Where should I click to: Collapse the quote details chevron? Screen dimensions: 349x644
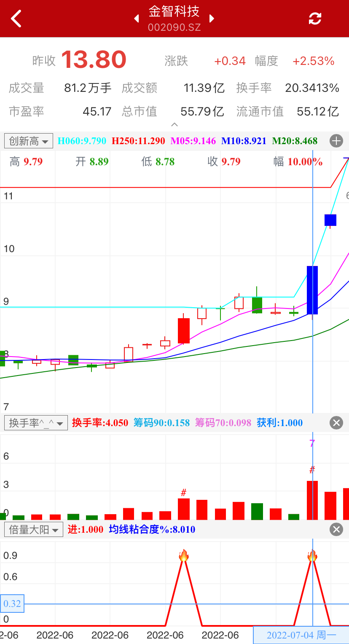tap(174, 125)
